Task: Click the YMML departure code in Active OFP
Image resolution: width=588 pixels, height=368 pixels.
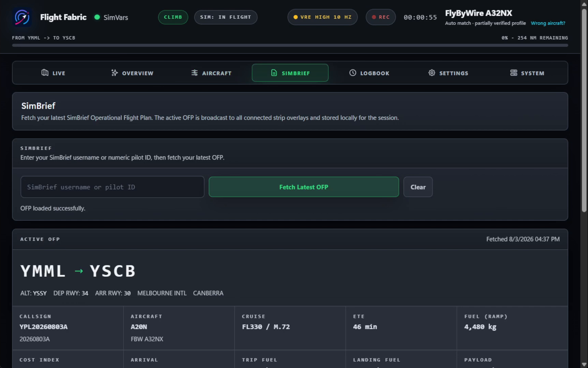Action: pyautogui.click(x=43, y=271)
